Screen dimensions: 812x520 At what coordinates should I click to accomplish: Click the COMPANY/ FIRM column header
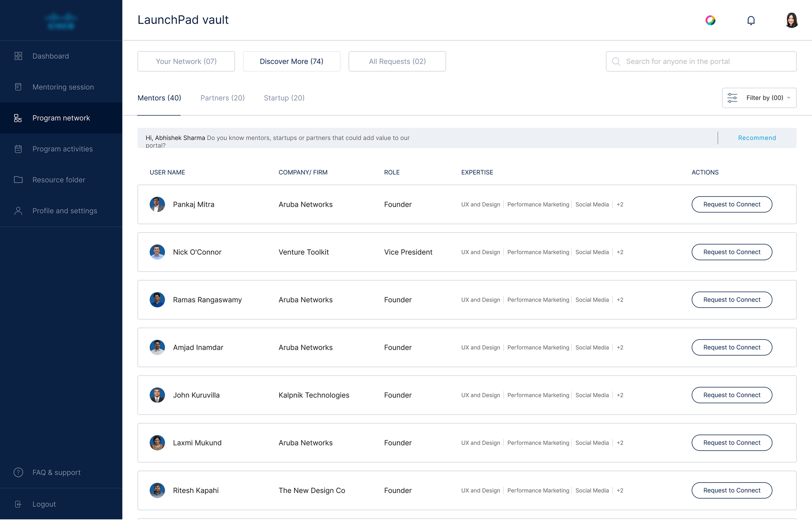(x=303, y=172)
